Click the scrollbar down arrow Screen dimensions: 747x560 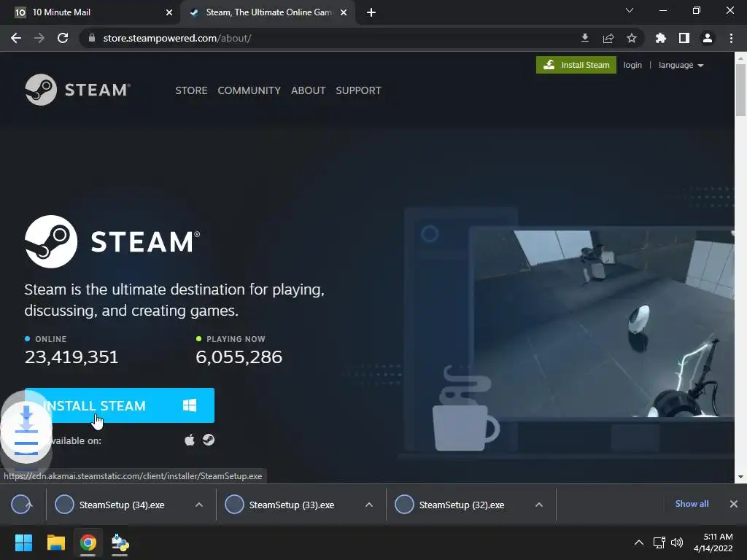coord(740,477)
